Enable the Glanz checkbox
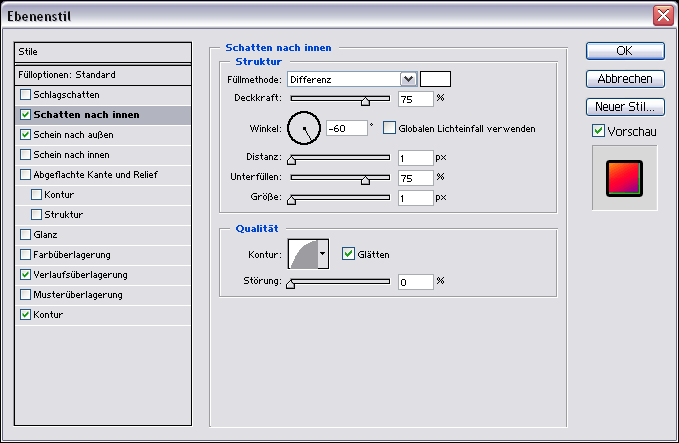This screenshot has height=443, width=679. (x=26, y=234)
